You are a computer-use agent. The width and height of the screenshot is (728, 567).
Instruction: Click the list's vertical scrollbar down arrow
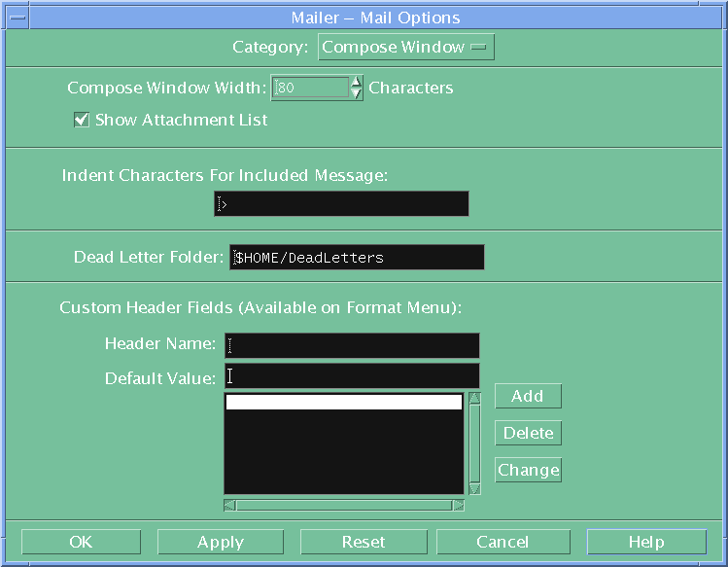(474, 489)
